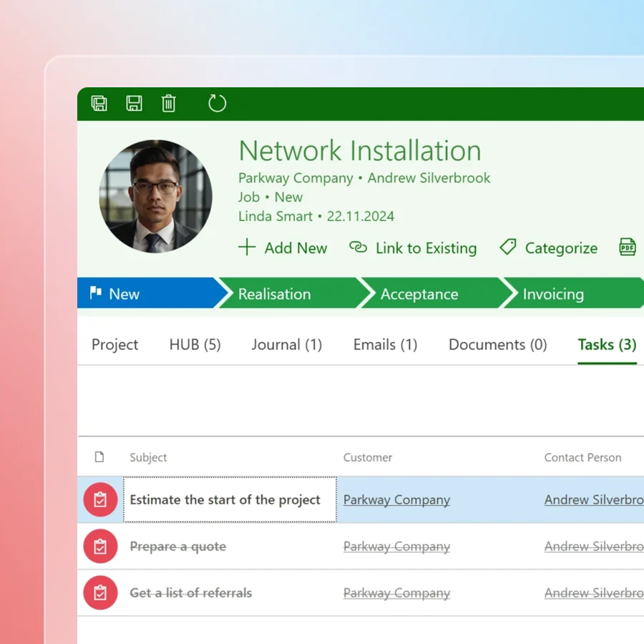Click 'Job • New' header text
Screen dimensions: 644x644
pos(270,197)
